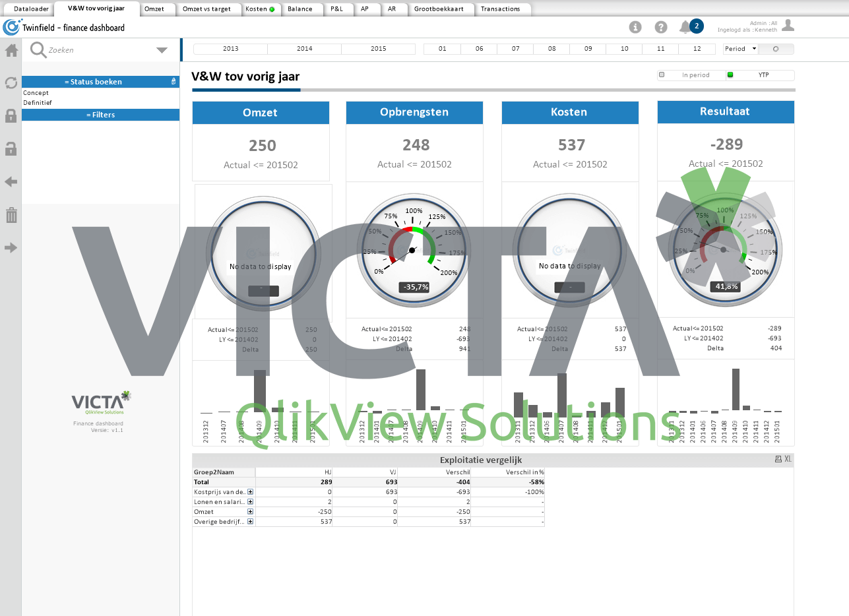Select month 01
Viewport: 849px width, 616px height.
(x=442, y=49)
